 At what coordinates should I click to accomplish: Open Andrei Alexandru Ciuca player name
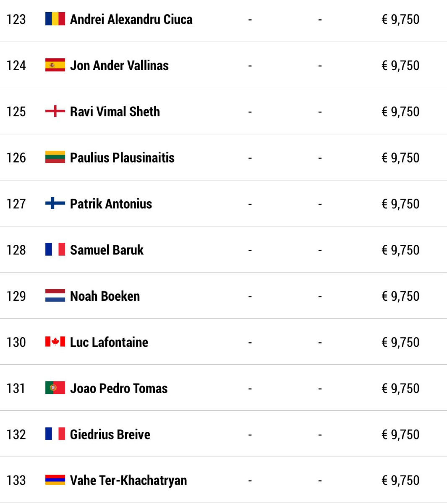pos(131,19)
